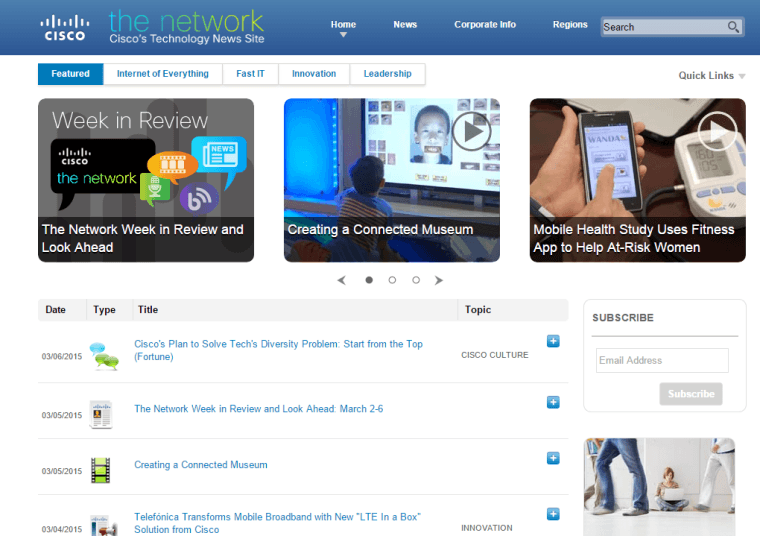Sort by the Title column header

tap(148, 310)
